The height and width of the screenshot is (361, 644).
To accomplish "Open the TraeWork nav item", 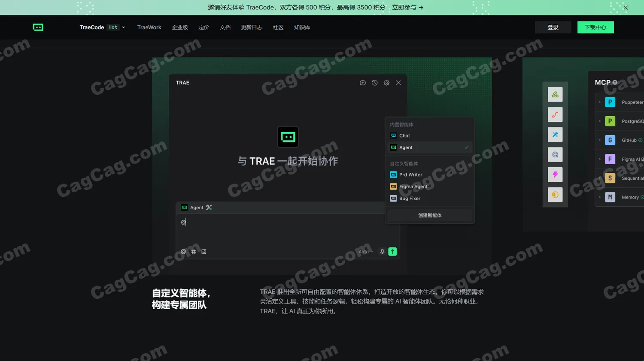I will 149,27.
